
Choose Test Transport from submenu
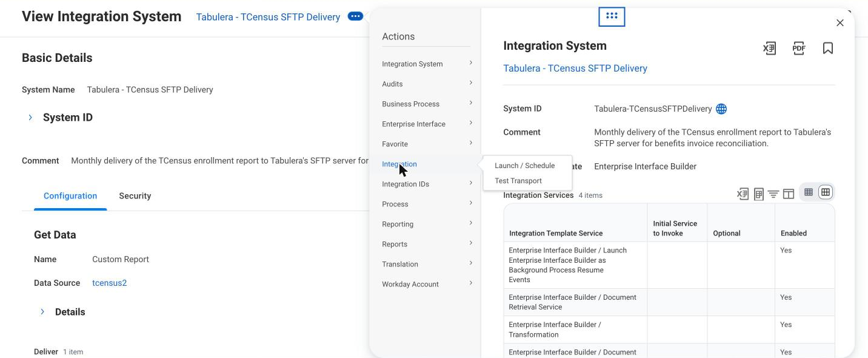518,181
